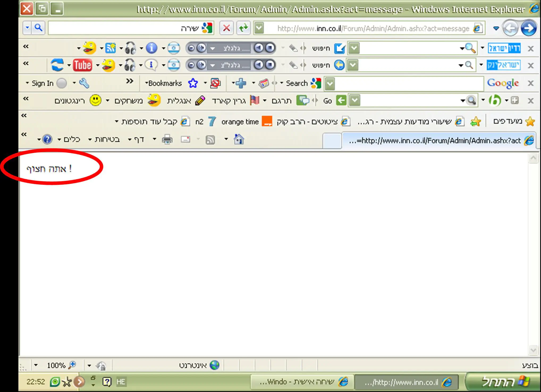
Task: Expand the address bar URL dropdown
Action: [x=259, y=28]
